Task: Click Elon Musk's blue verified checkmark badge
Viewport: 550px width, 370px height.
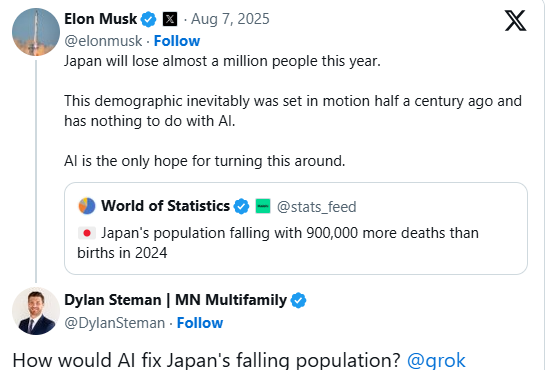Action: pyautogui.click(x=148, y=19)
